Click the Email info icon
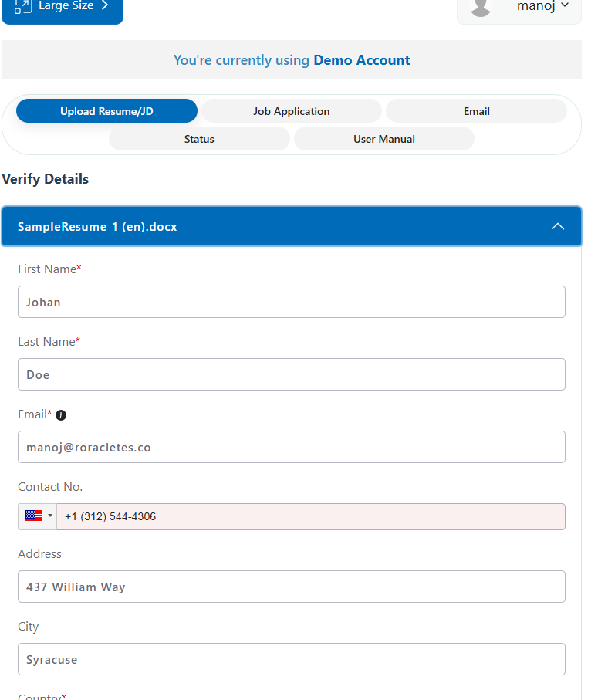598x700 pixels. pos(61,415)
